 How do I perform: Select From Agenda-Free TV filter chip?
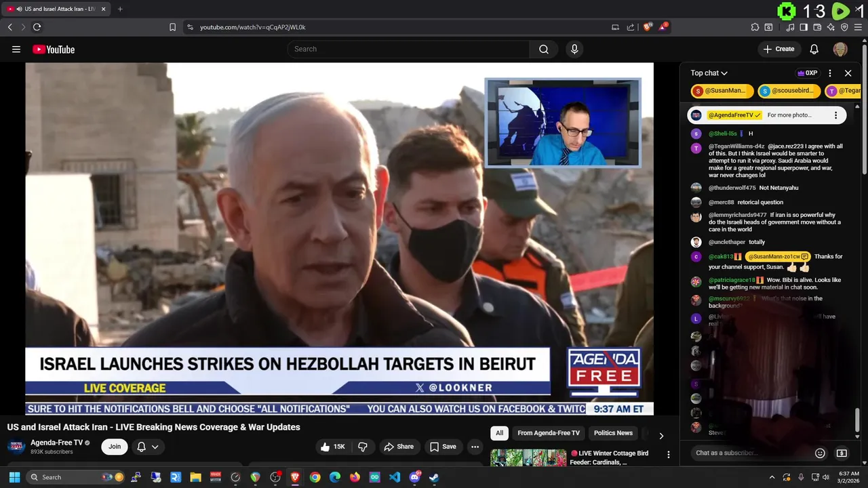549,433
